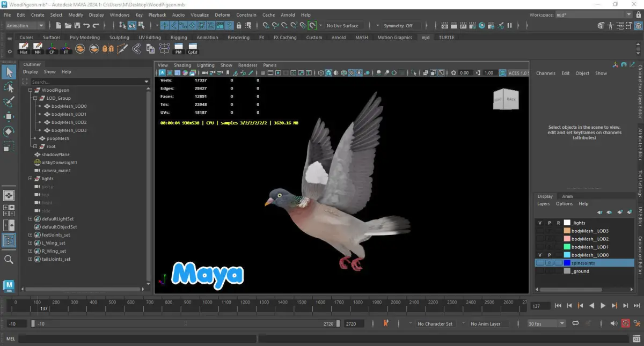Open the Arnold menu in menu bar

coord(289,15)
